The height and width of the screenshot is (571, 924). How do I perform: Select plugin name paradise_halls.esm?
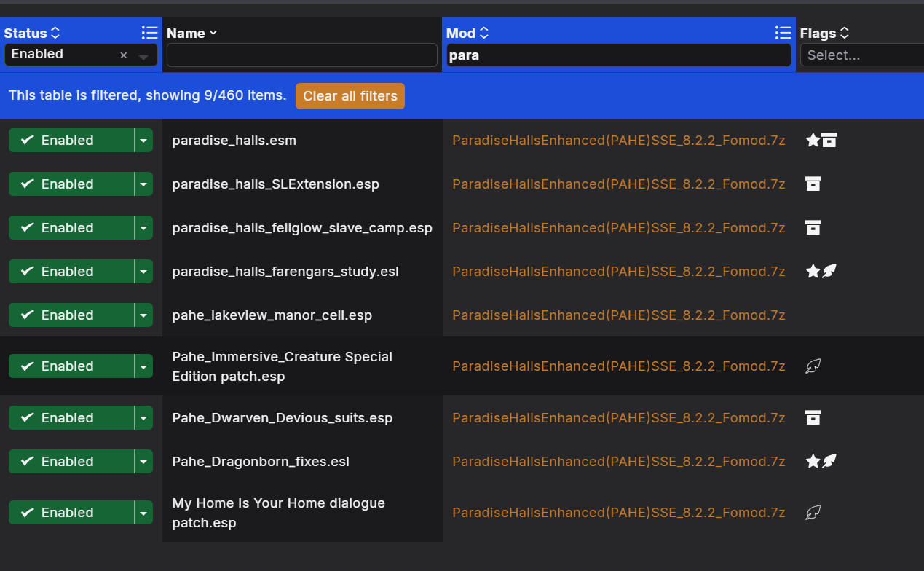point(234,141)
